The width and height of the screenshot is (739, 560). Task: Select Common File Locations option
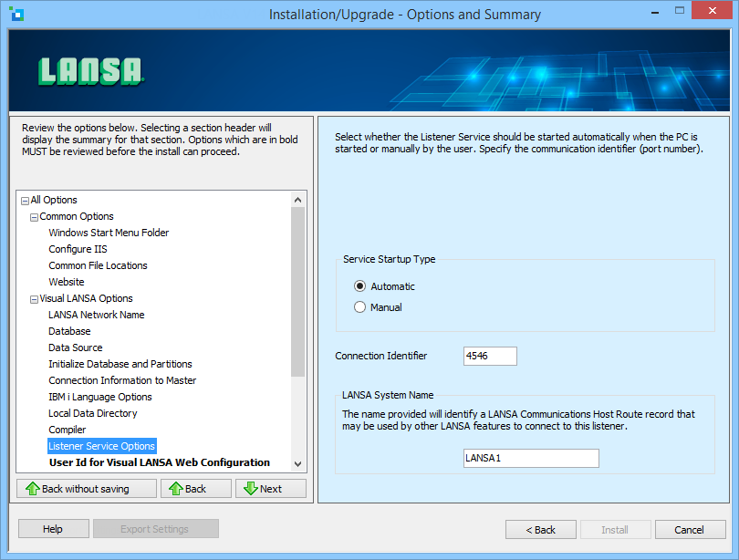(x=98, y=265)
